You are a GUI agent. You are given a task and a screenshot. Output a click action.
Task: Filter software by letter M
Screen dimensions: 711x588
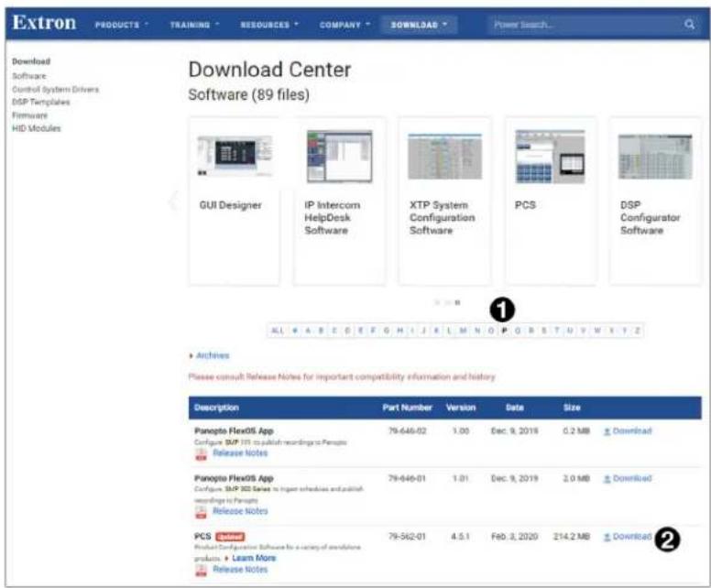464,331
